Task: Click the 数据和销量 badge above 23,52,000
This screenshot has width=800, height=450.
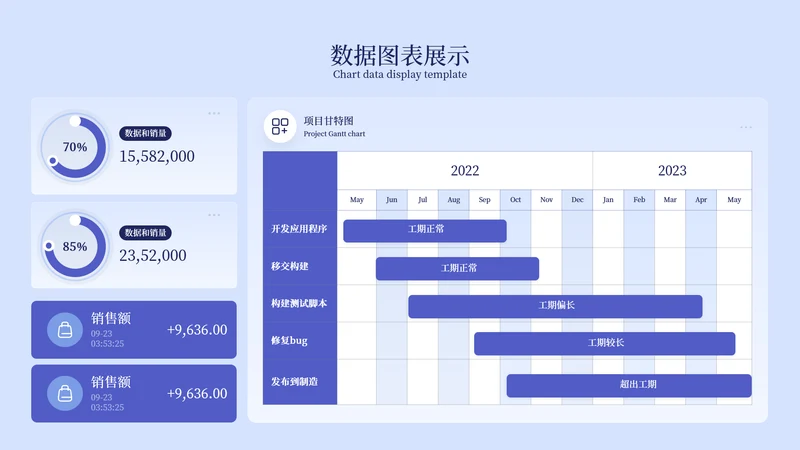Action: [x=145, y=233]
